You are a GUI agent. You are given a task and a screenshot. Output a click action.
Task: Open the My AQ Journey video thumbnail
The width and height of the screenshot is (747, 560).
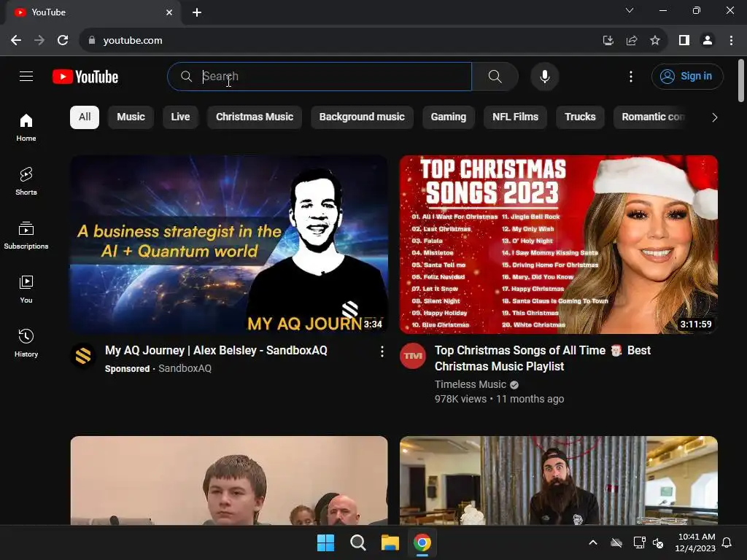pos(229,244)
